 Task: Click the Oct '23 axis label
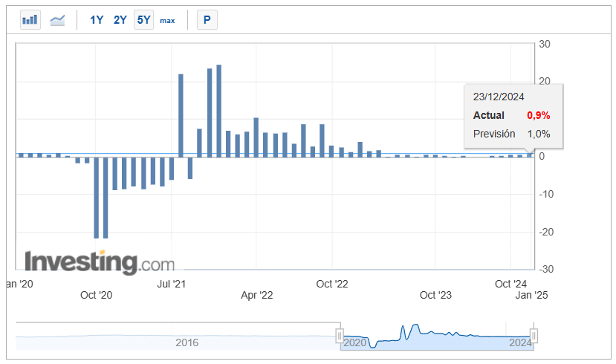pyautogui.click(x=435, y=295)
